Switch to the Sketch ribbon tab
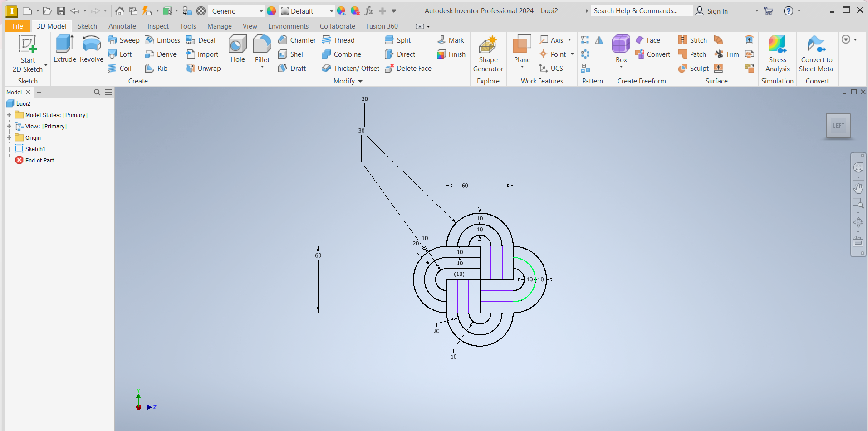This screenshot has height=431, width=868. pos(87,26)
